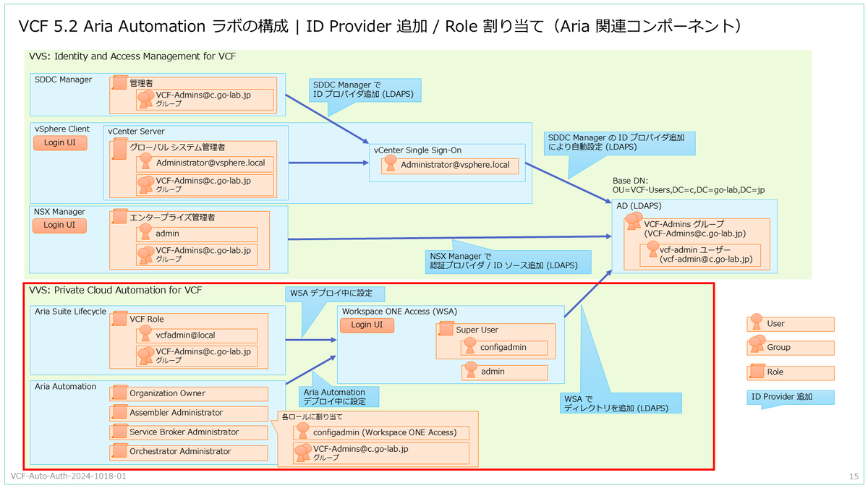Click the role icon beside Orchestrator Administrator
The width and height of the screenshot is (868, 488).
tap(119, 452)
